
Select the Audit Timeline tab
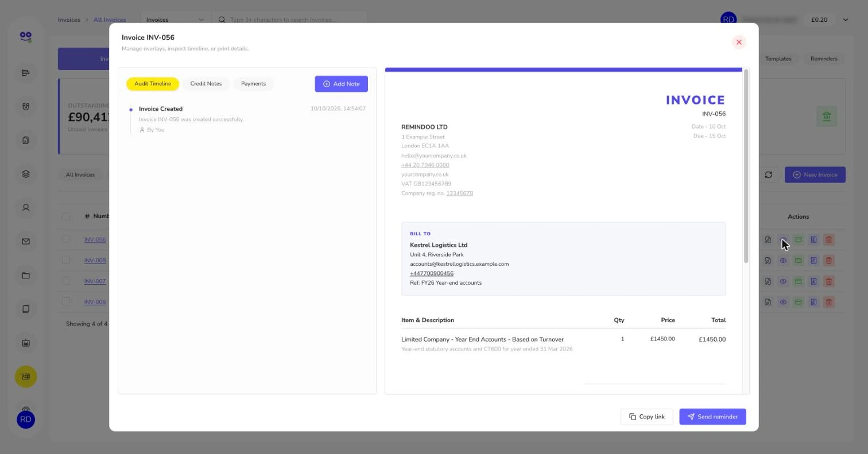click(x=153, y=84)
